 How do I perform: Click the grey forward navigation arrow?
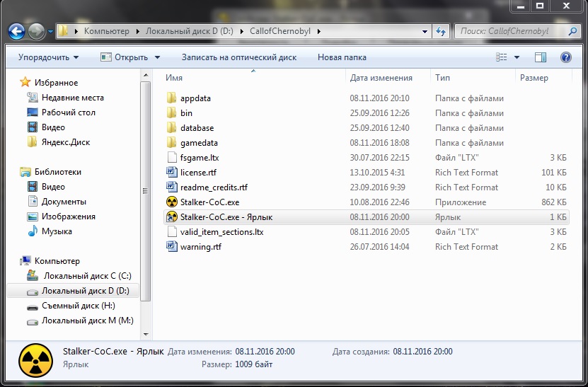click(36, 32)
